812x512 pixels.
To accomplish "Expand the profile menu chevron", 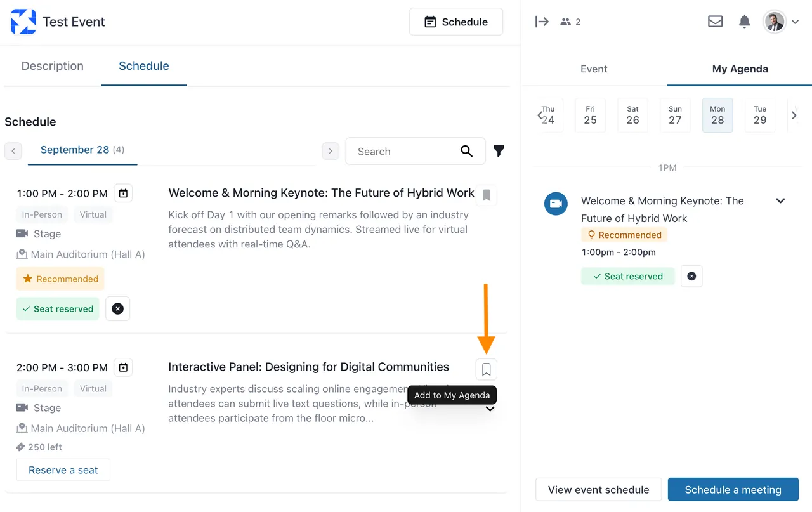I will (795, 22).
